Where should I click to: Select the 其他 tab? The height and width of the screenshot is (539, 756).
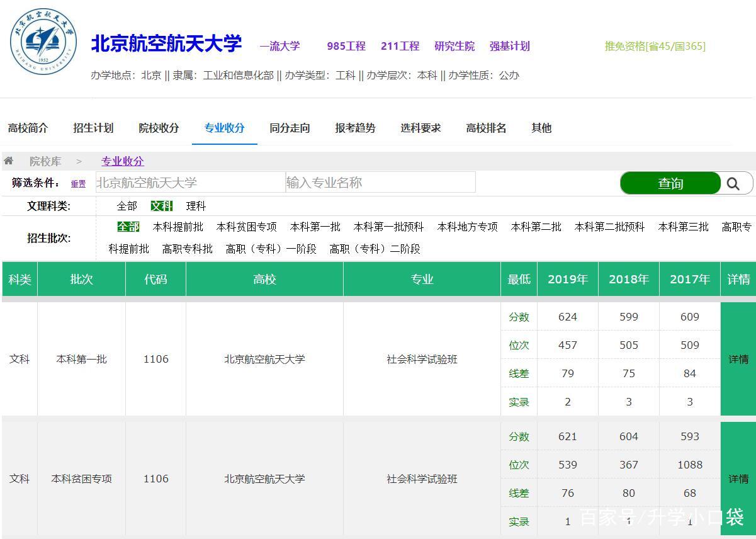point(541,128)
